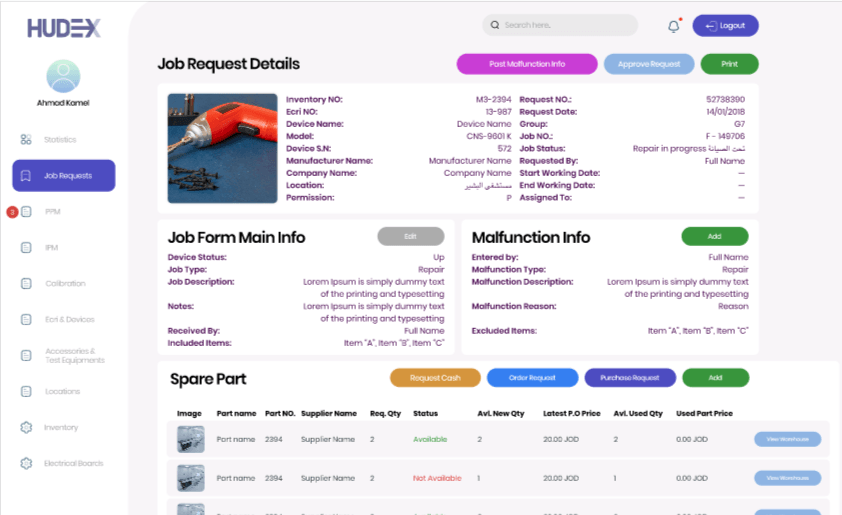Click the Search here input field
The width and height of the screenshot is (842, 515).
tap(565, 25)
